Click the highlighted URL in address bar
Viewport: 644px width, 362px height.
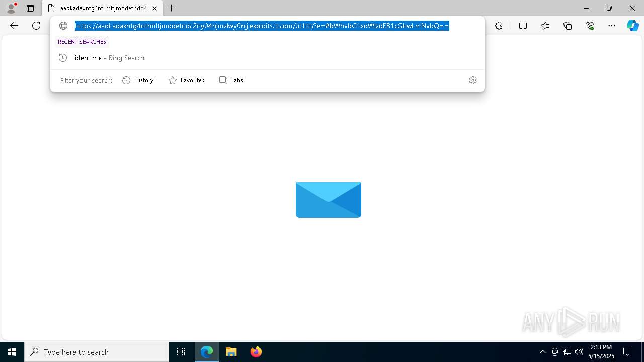tap(262, 26)
